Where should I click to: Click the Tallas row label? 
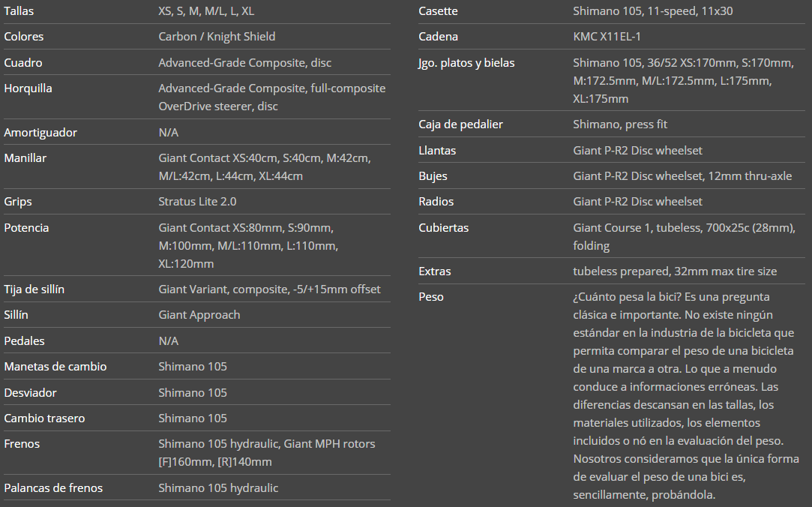(19, 11)
